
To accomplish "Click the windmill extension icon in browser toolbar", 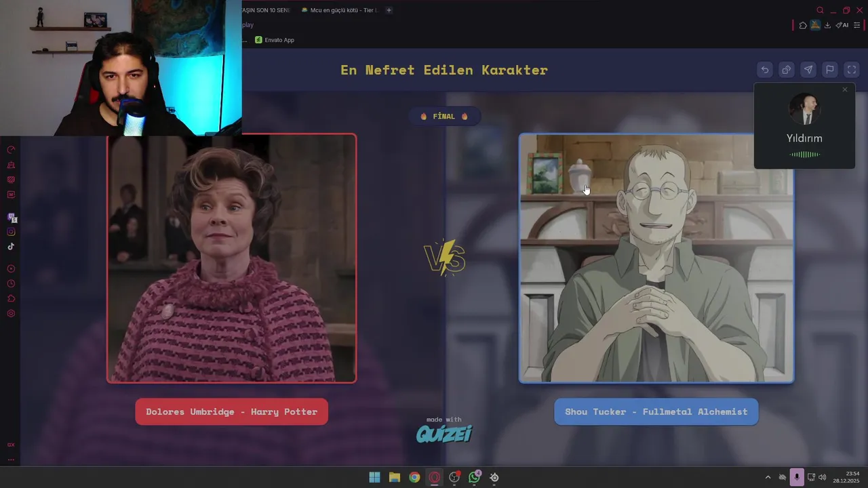I will (815, 25).
